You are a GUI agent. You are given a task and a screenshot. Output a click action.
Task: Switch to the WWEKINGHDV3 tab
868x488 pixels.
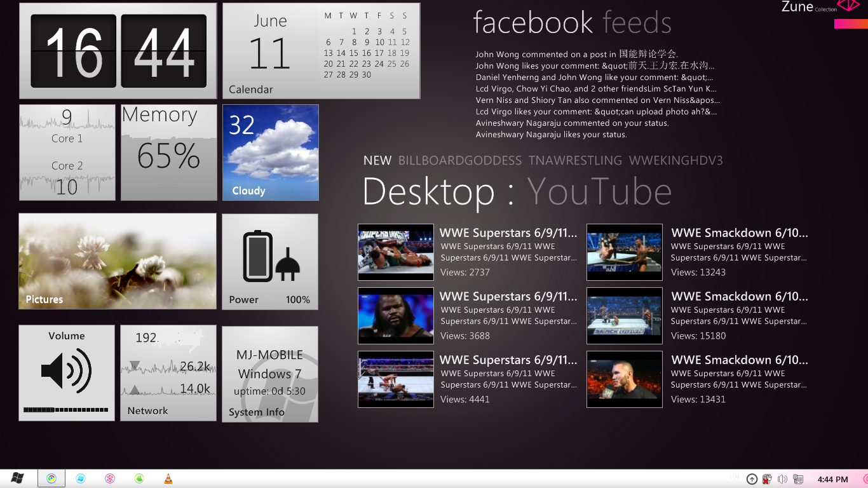pyautogui.click(x=676, y=161)
